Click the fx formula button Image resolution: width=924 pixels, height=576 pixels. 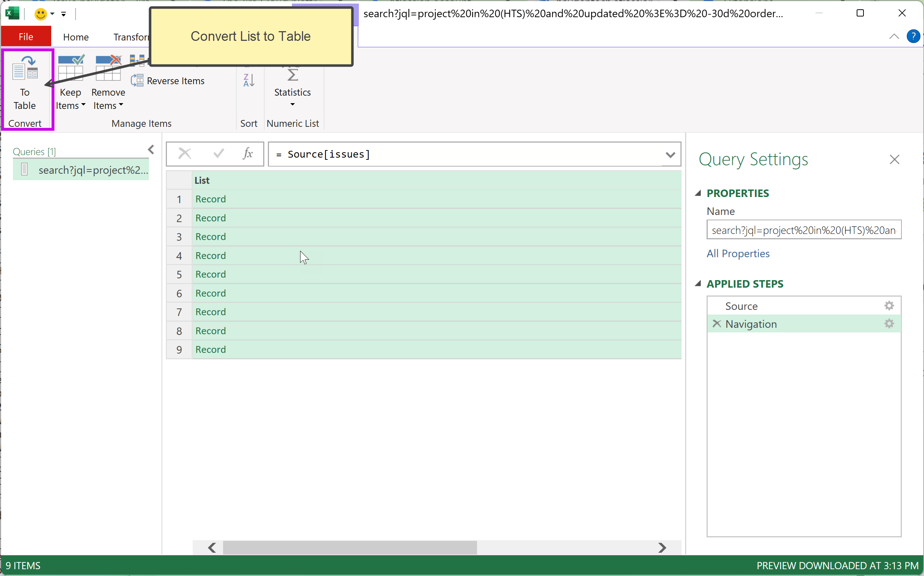[x=247, y=154]
